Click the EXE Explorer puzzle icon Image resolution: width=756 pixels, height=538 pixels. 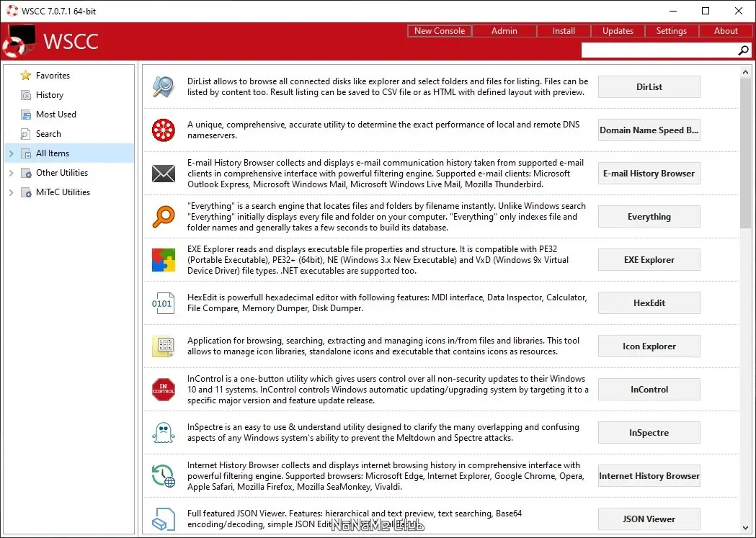click(x=164, y=259)
